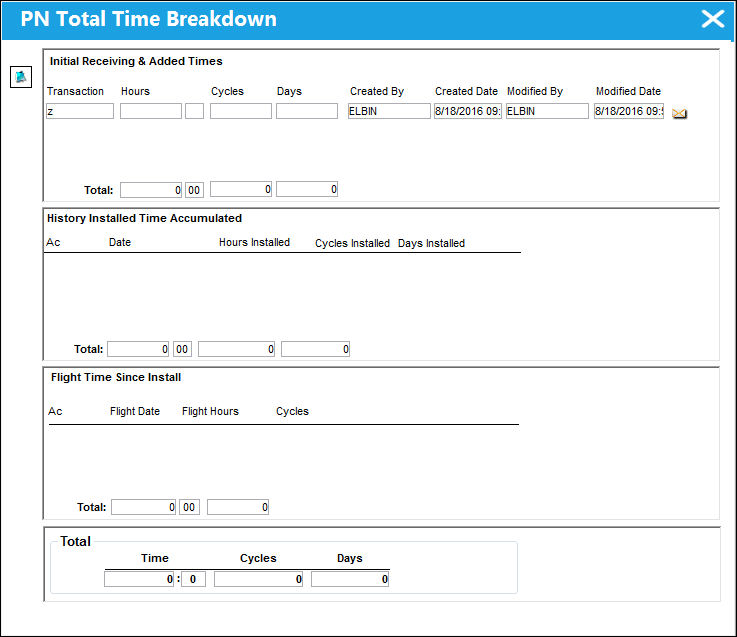737x637 pixels.
Task: Click Flight Time Since Install total hours field
Action: point(144,507)
